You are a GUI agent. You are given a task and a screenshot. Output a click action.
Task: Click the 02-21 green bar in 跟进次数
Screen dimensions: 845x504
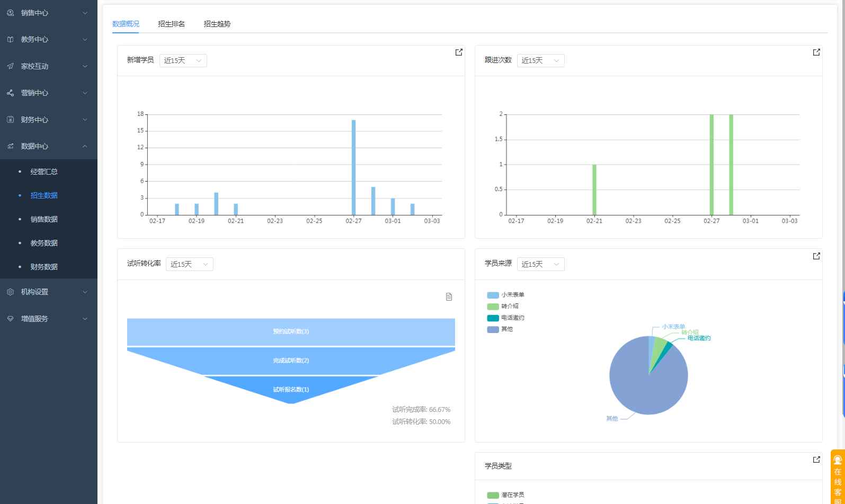pos(594,190)
